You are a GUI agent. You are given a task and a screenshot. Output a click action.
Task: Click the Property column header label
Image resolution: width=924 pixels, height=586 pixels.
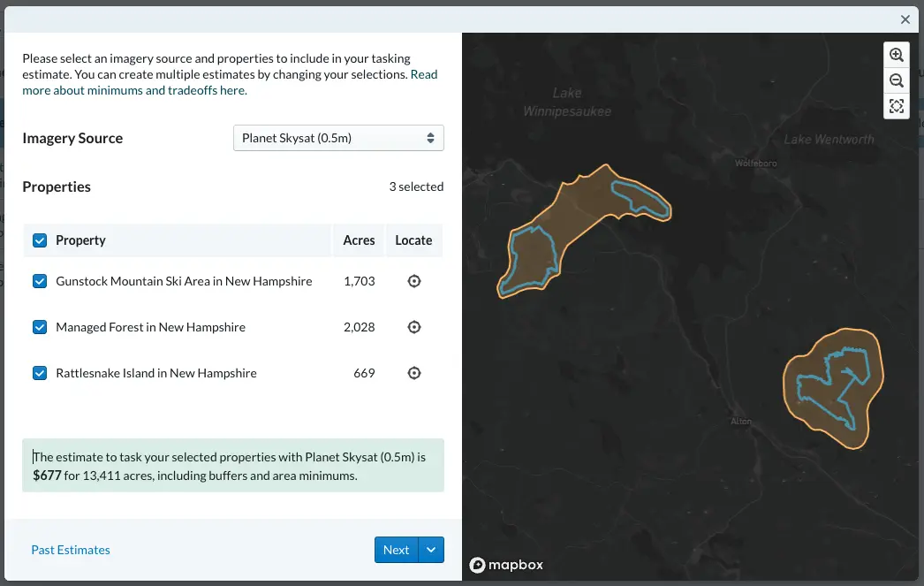(x=80, y=240)
